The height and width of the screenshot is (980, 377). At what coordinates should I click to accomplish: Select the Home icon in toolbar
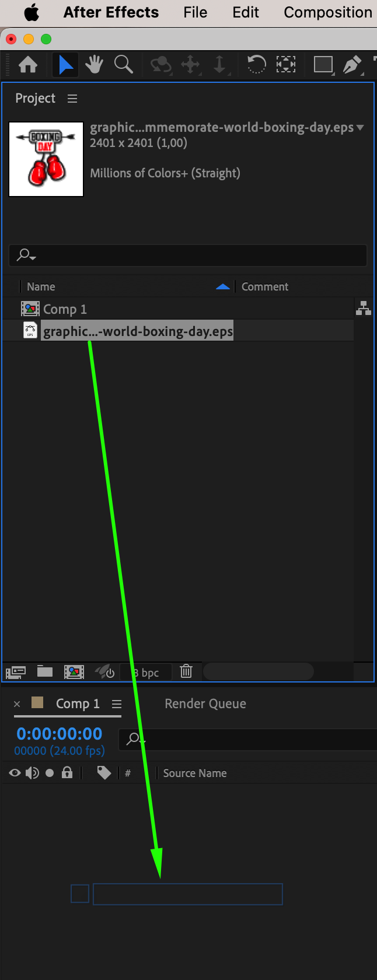[28, 64]
